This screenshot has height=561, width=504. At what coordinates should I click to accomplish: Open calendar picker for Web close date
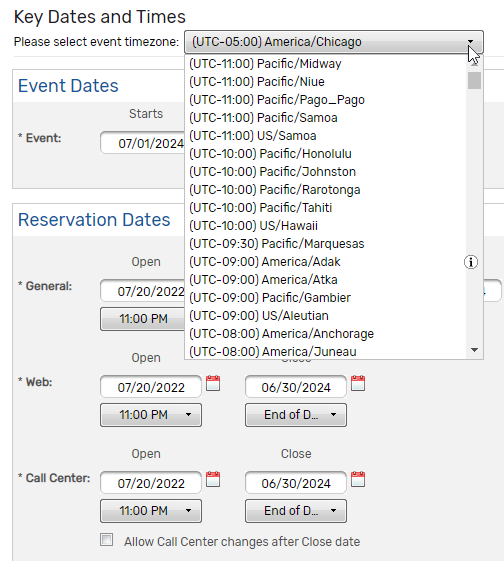point(358,383)
